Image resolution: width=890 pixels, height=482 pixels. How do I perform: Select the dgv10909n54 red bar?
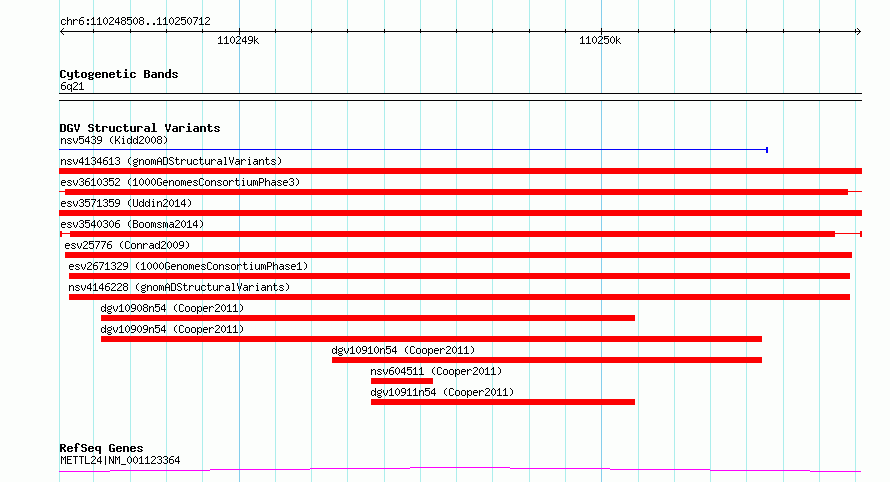(431, 339)
